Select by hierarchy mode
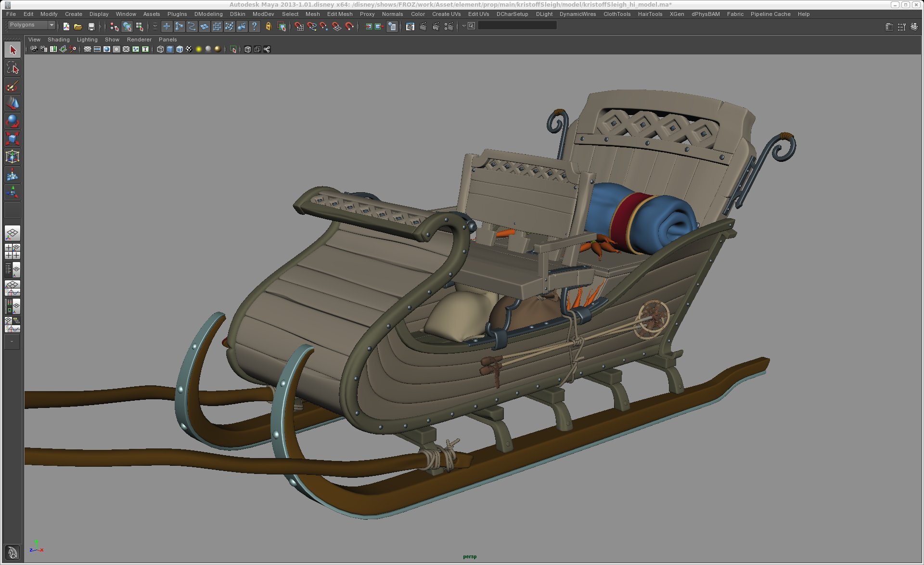 tap(114, 27)
